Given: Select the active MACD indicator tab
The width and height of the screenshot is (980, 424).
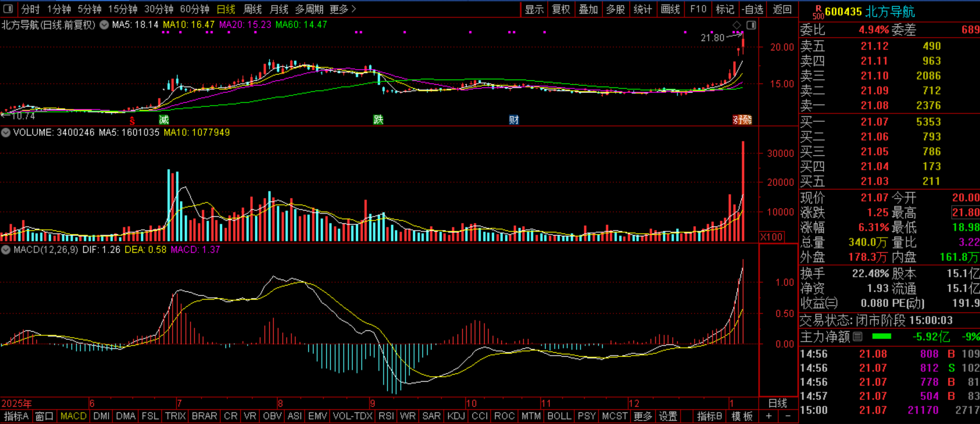Looking at the screenshot, I should pyautogui.click(x=73, y=416).
